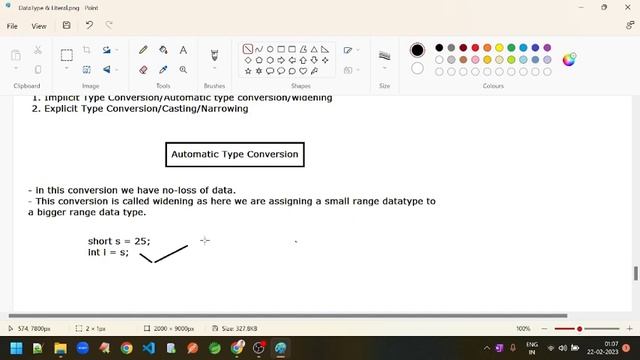Select the Pencil tool

pos(143,50)
